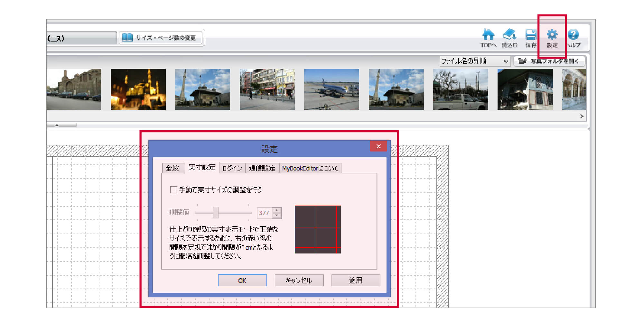Image resolution: width=644 pixels, height=322 pixels.
Task: Select the white pickup truck thumbnail
Action: click(x=461, y=89)
